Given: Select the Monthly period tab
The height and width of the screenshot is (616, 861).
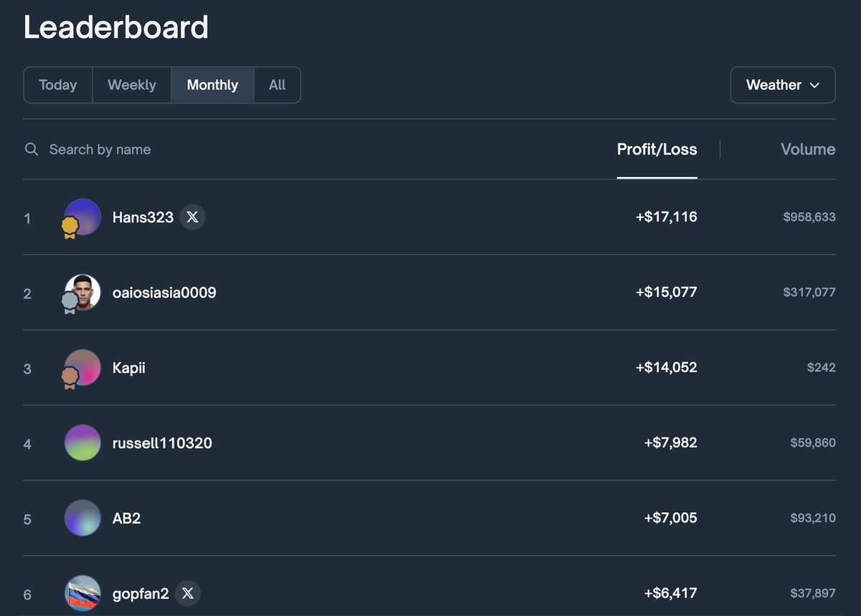Looking at the screenshot, I should click(212, 85).
